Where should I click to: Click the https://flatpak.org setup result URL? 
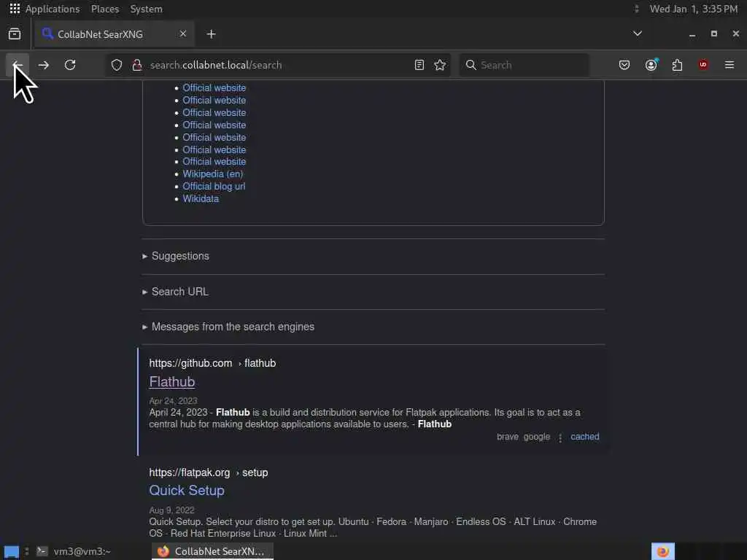point(208,472)
